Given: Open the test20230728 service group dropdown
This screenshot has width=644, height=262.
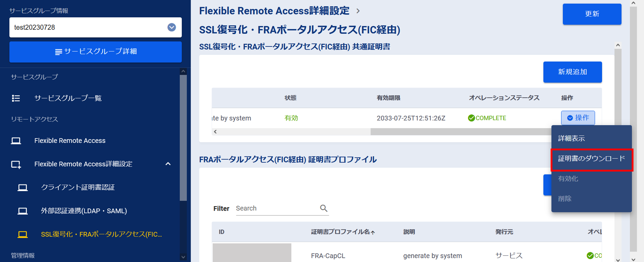Looking at the screenshot, I should pyautogui.click(x=172, y=27).
